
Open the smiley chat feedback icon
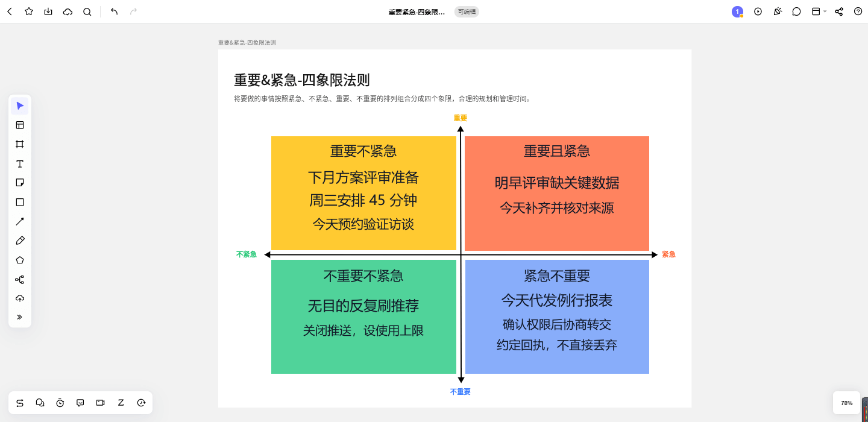[80, 403]
